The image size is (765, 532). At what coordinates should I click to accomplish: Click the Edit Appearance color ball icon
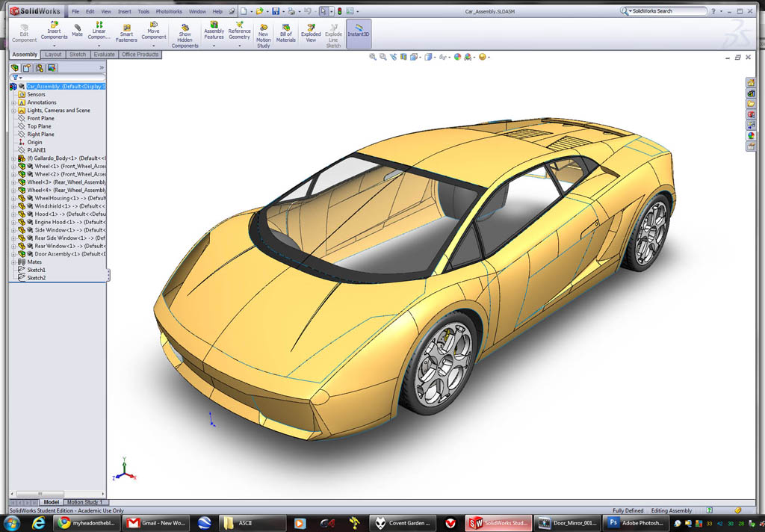click(x=457, y=57)
